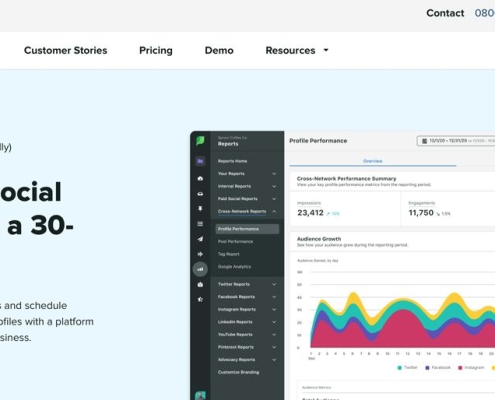Open the dashboard gauge icon in sidebar

pos(200,179)
